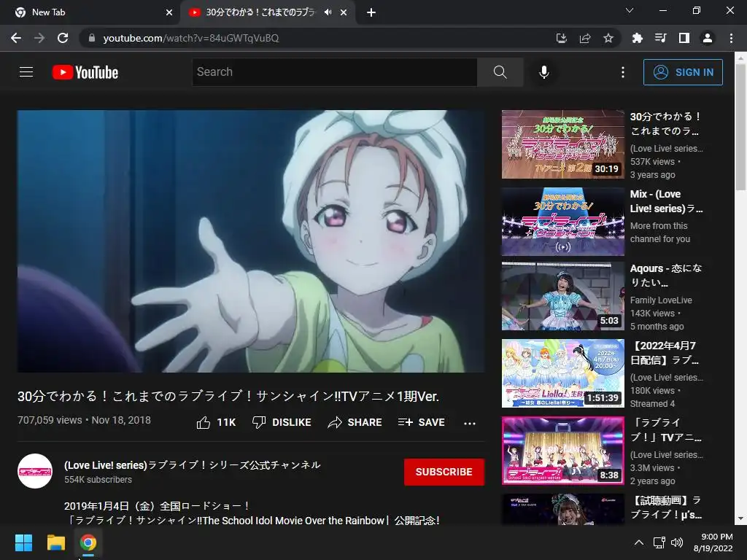The height and width of the screenshot is (560, 747).
Task: Like the video with thumbs up
Action: click(x=216, y=422)
